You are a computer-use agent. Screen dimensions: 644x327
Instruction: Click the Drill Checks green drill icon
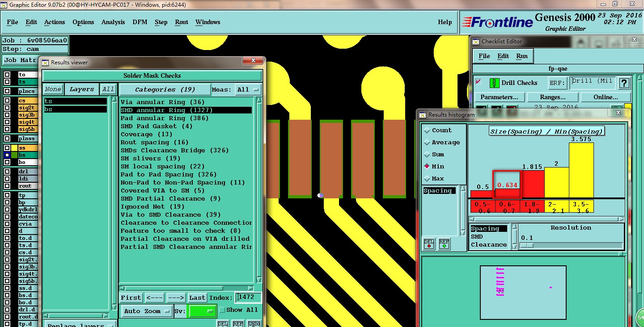click(494, 83)
